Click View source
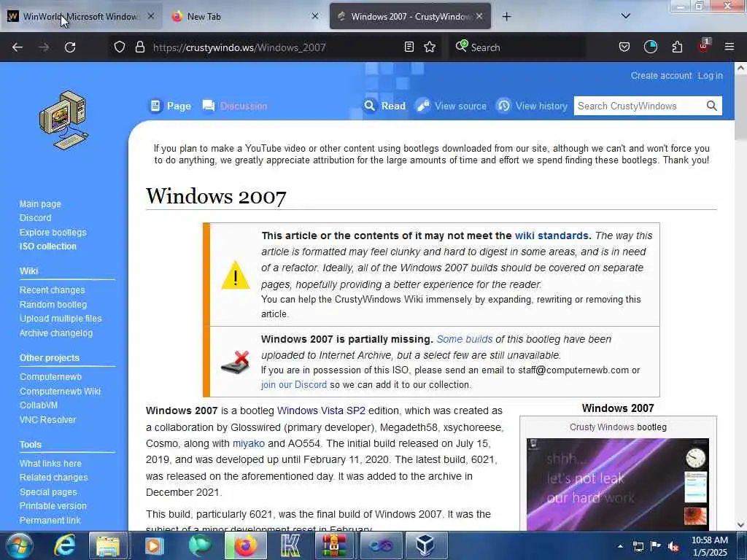 [452, 106]
